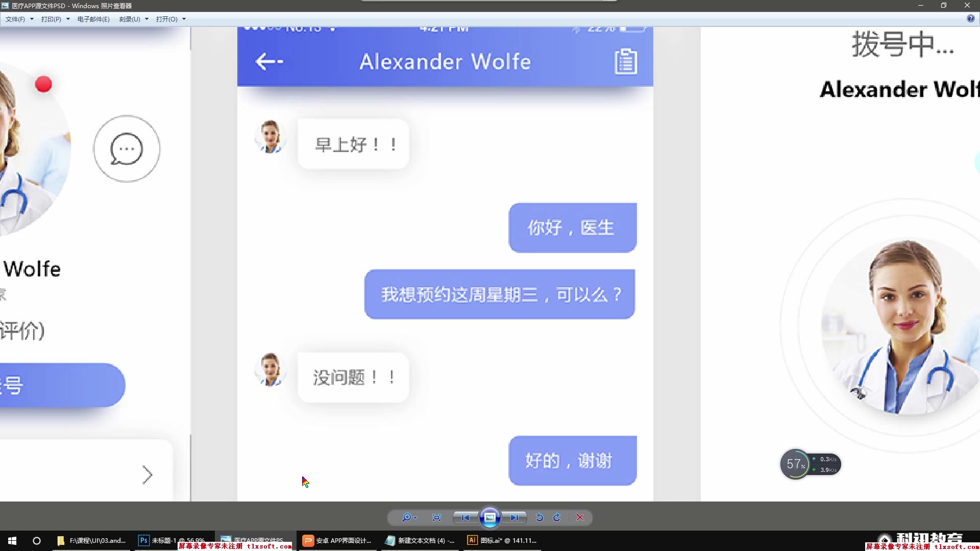Expand the 刻录(U) dropdown arrow
The height and width of the screenshot is (551, 980).
point(146,19)
